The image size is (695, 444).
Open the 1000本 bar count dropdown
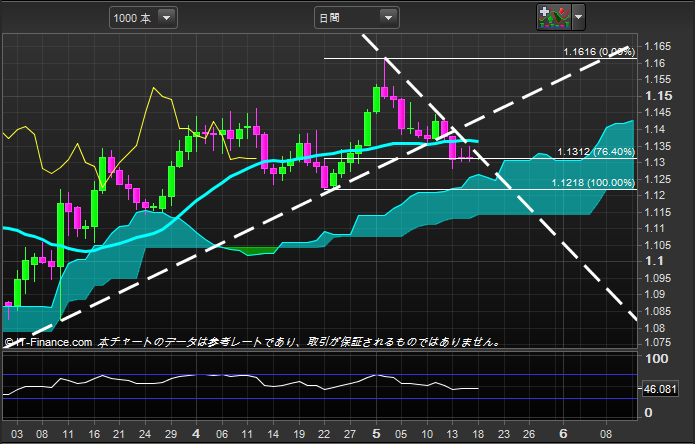[x=143, y=18]
